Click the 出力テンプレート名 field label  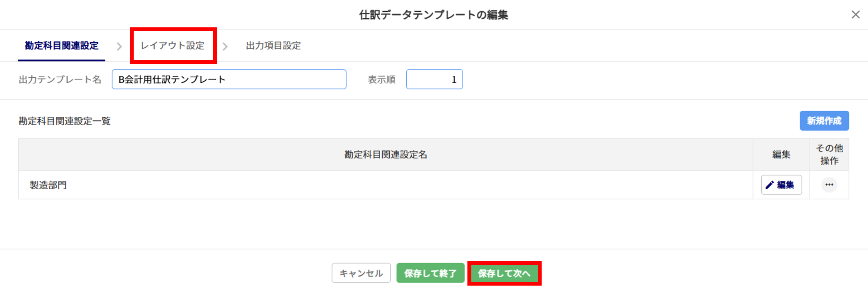[x=60, y=80]
